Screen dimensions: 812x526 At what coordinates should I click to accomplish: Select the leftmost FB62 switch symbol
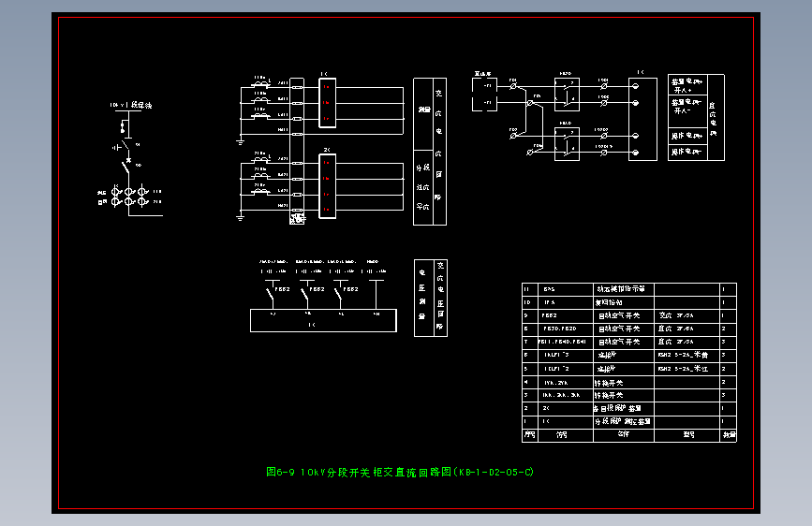tap(271, 294)
